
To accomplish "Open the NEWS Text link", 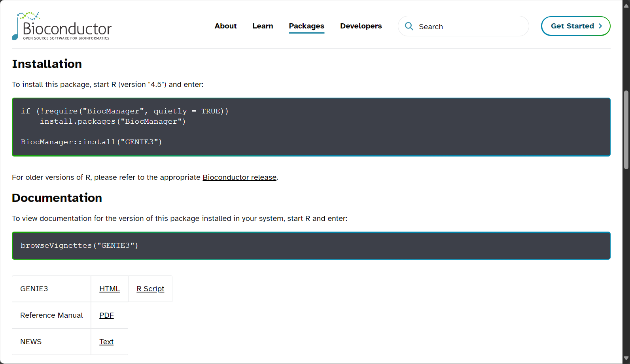I will pyautogui.click(x=106, y=342).
